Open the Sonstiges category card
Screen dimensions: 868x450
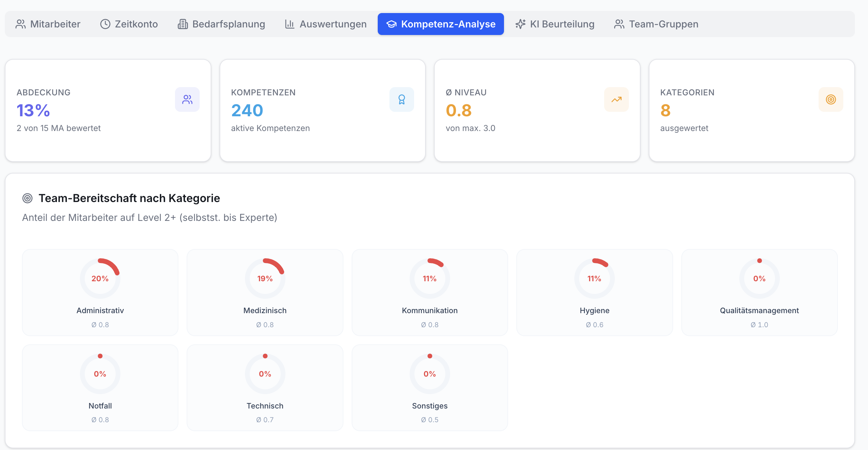430,388
